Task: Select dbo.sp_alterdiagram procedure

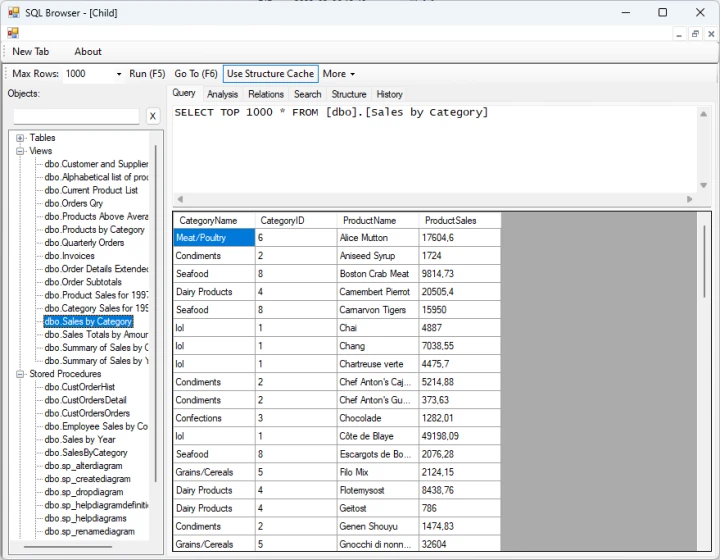Action: coord(83,466)
